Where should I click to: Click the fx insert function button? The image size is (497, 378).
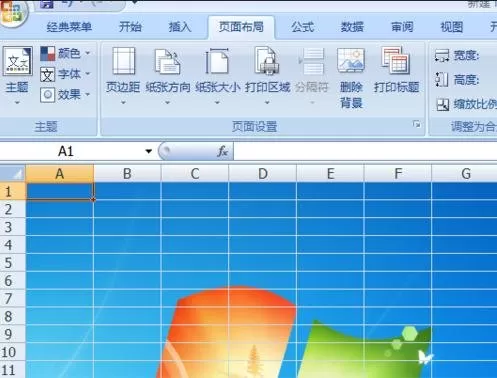click(223, 152)
